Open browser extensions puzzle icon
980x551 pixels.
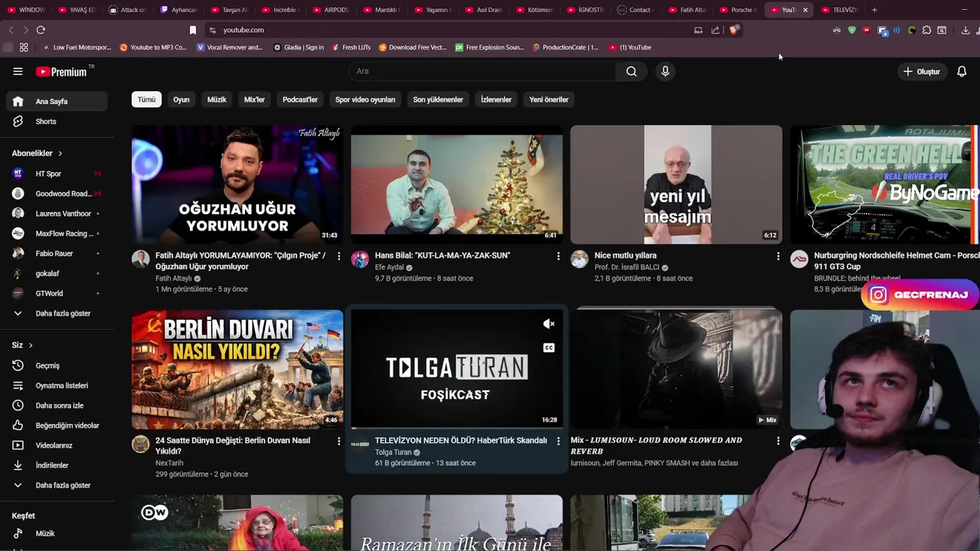click(x=926, y=30)
